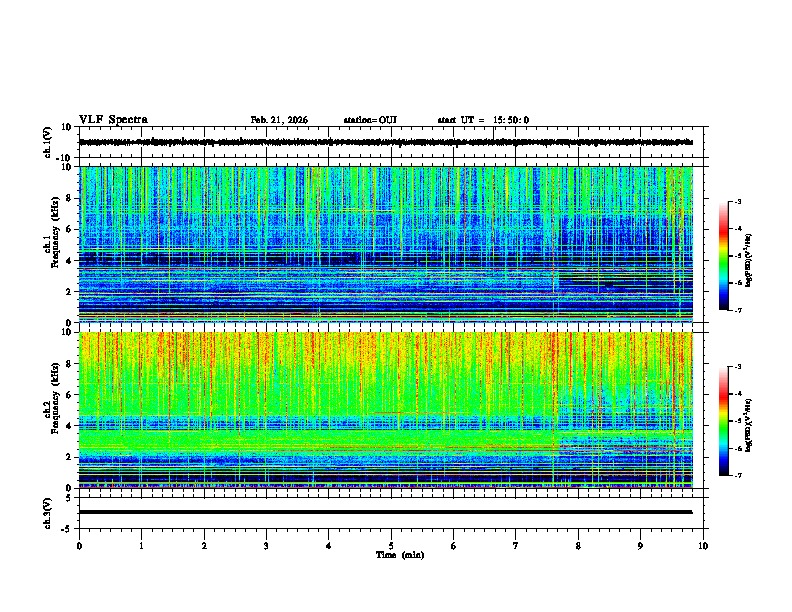
Task: Click the "4" kHz tick on ch.2 spectrogram
Action: 69,426
